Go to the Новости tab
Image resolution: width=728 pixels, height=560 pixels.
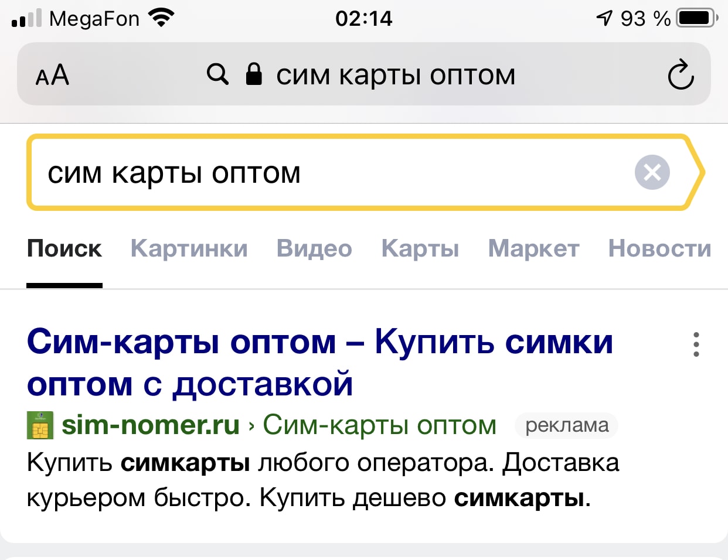(659, 249)
